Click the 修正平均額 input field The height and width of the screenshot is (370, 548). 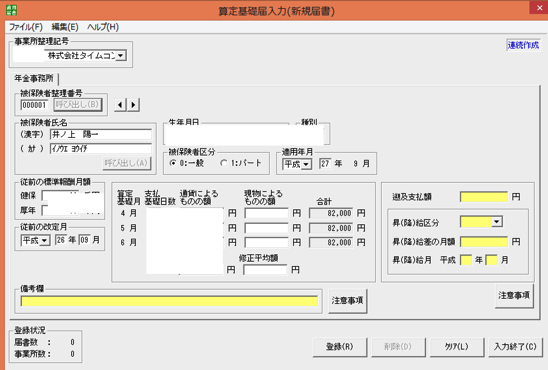265,270
